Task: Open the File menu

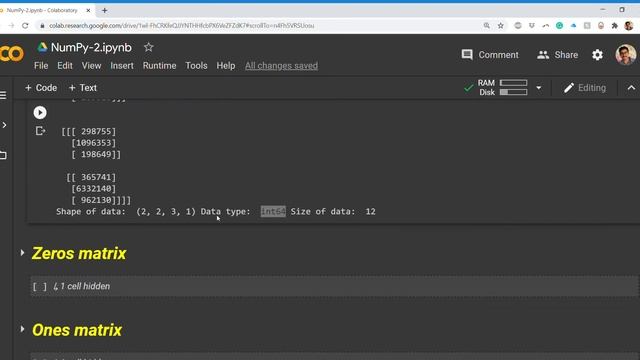Action: tap(41, 66)
